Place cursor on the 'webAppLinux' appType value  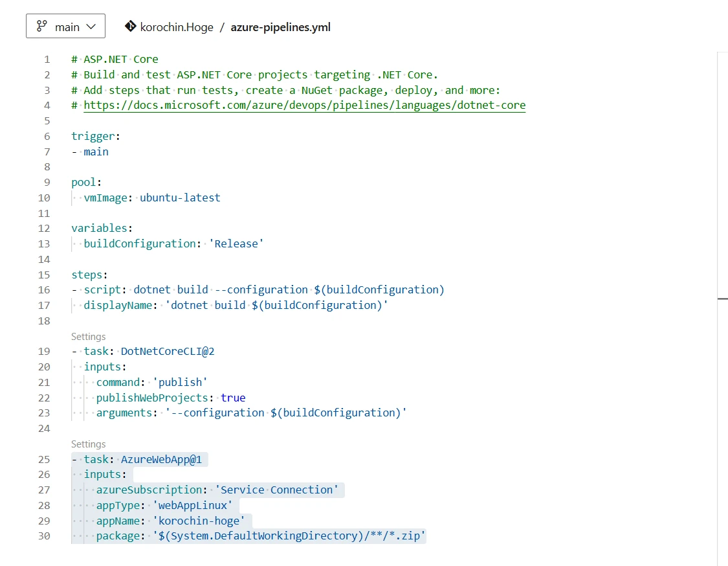click(x=192, y=506)
